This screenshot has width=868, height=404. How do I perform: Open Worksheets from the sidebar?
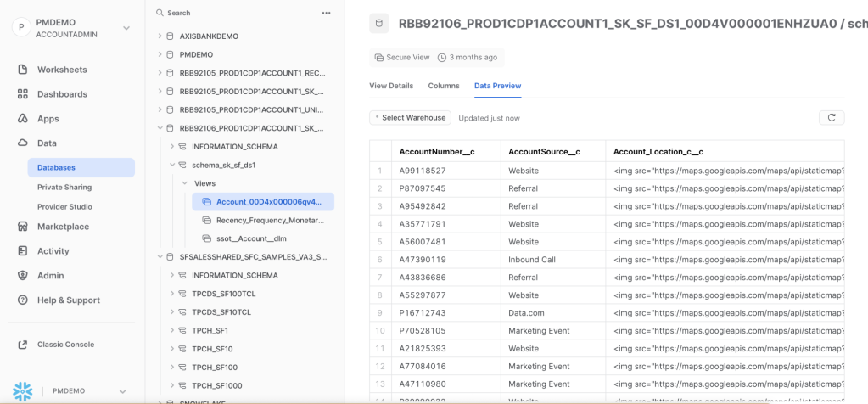[x=62, y=70]
